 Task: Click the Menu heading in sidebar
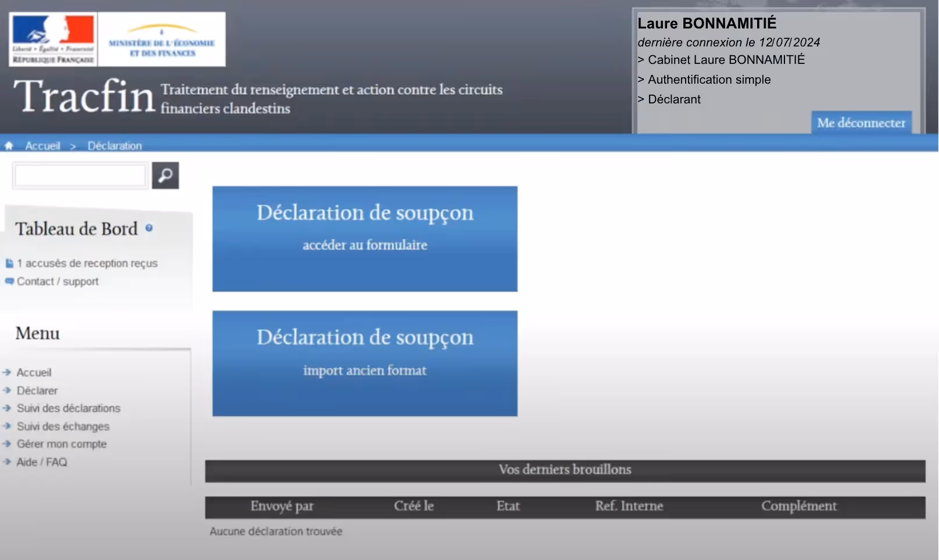click(x=38, y=333)
